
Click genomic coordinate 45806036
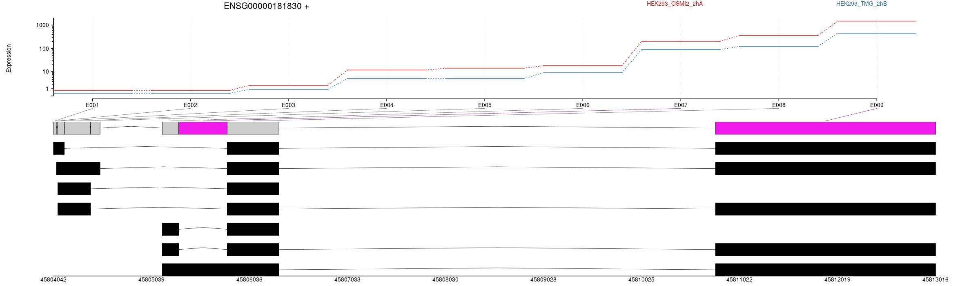click(x=249, y=280)
